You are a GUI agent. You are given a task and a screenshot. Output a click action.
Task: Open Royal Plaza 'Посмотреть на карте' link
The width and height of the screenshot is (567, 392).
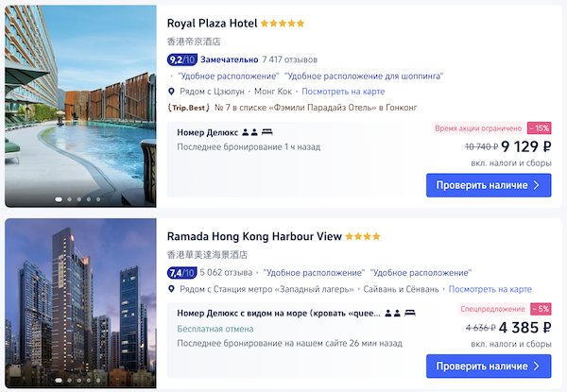(343, 92)
